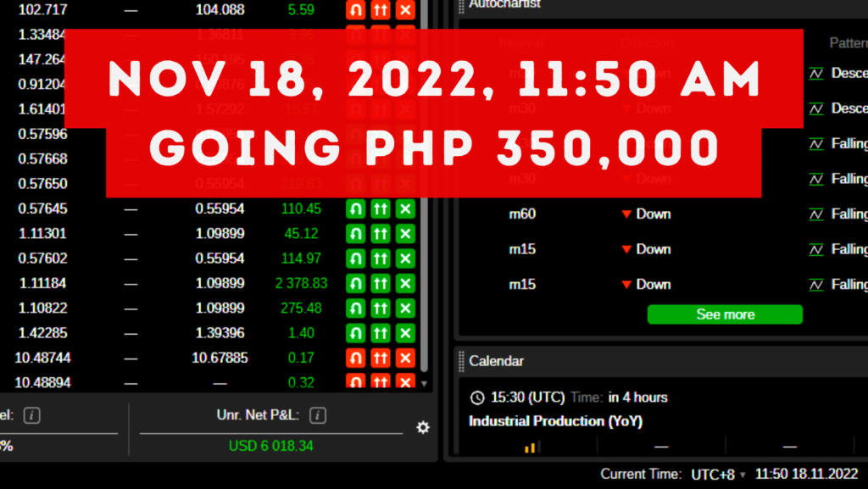This screenshot has height=489, width=868.
Task: Close the position entered at 1.42285
Action: pos(405,333)
